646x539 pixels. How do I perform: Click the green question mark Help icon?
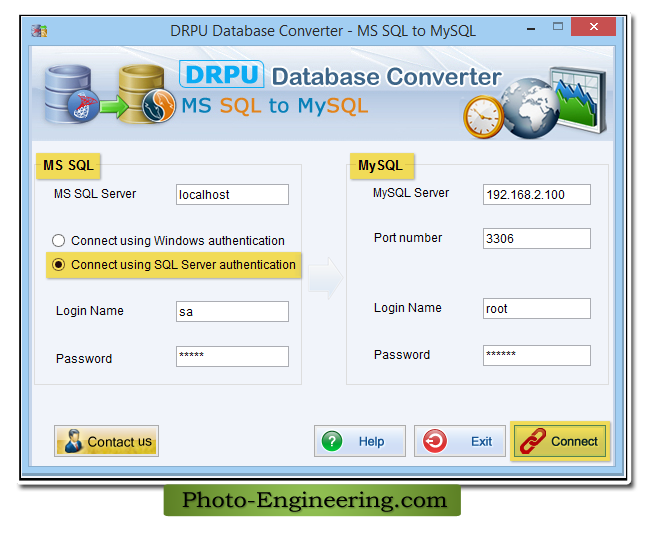coord(332,441)
